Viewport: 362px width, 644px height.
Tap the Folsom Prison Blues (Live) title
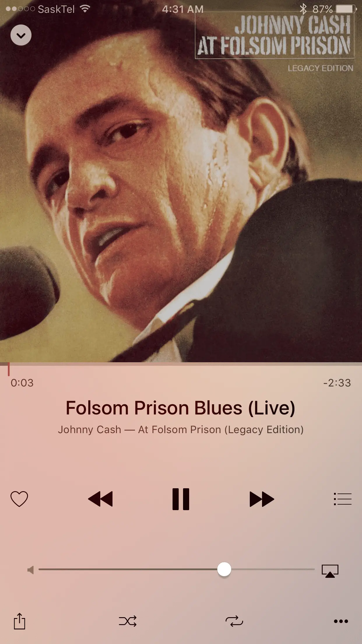click(x=181, y=408)
